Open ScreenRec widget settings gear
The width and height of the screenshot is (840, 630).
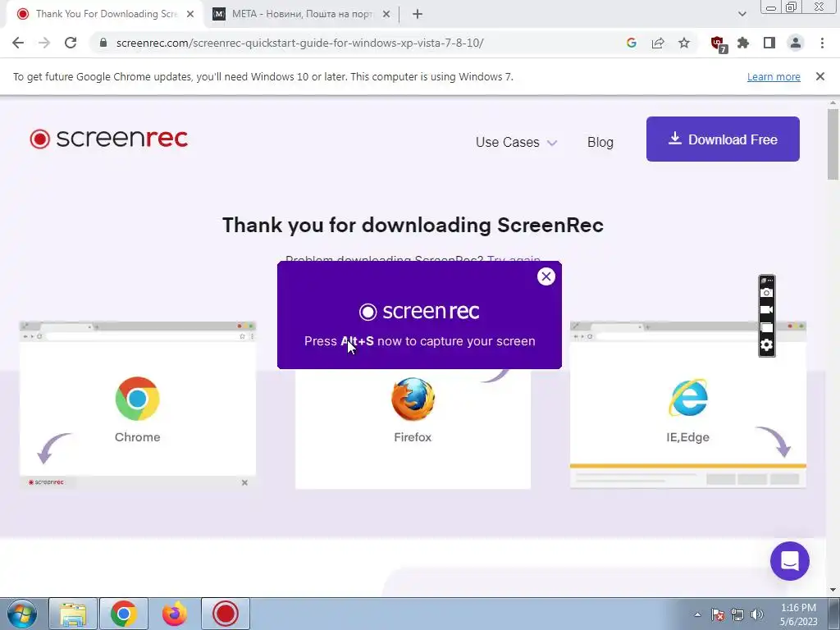point(767,345)
